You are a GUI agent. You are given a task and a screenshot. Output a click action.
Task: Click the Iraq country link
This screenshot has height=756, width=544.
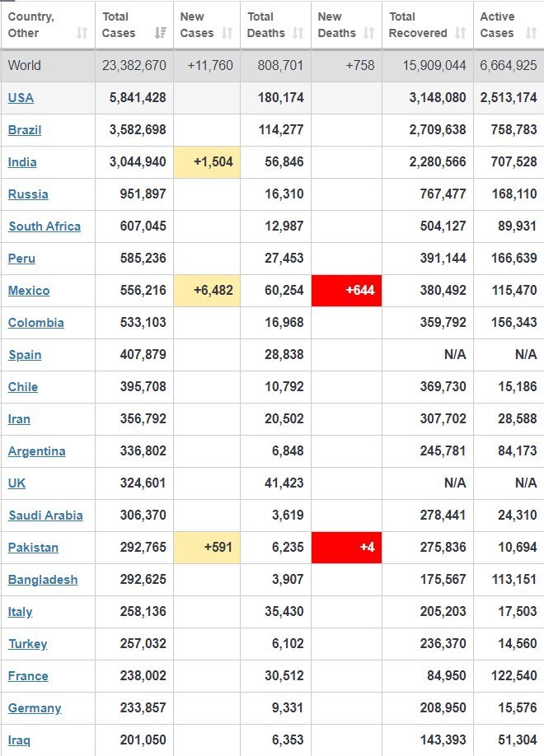pyautogui.click(x=19, y=740)
